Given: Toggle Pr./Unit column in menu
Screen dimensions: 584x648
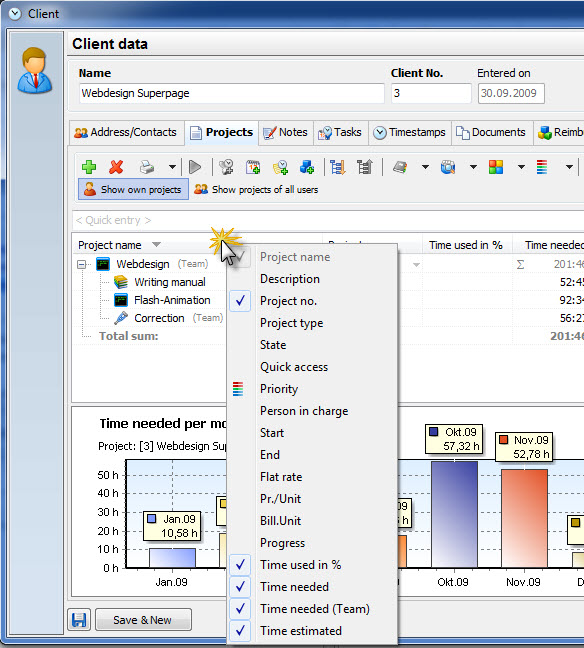Looking at the screenshot, I should (313, 499).
